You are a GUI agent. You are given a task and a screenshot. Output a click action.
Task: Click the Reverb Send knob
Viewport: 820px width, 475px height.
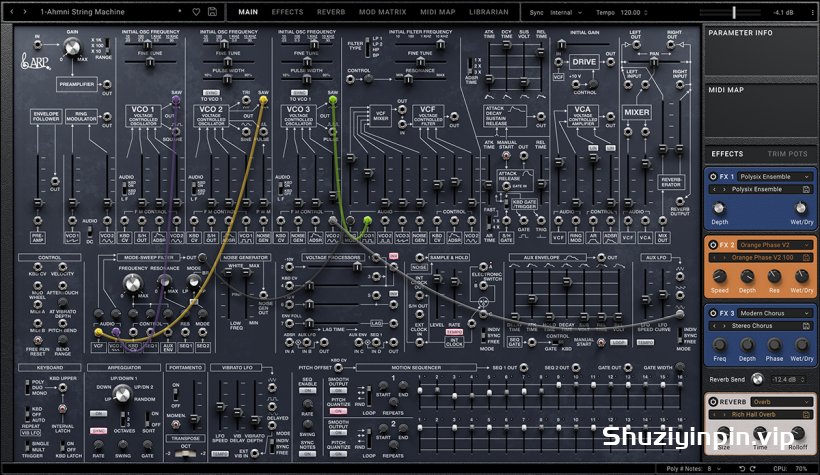pos(757,379)
